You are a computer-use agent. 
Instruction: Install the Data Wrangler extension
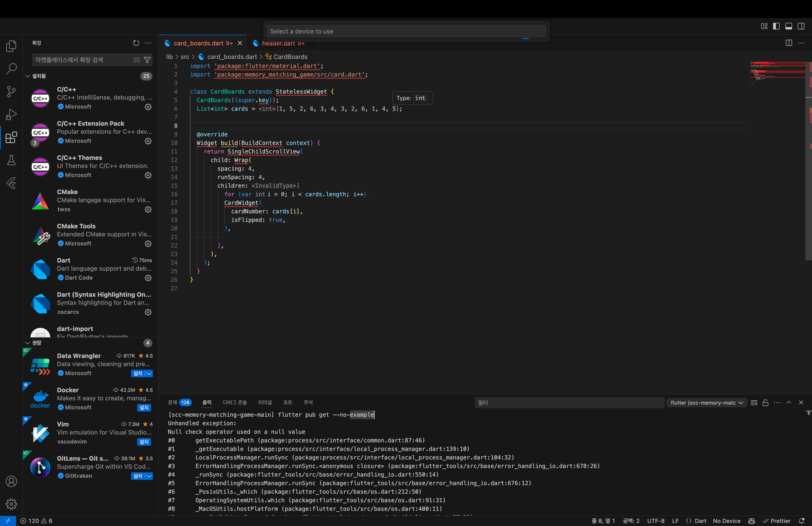pyautogui.click(x=138, y=373)
